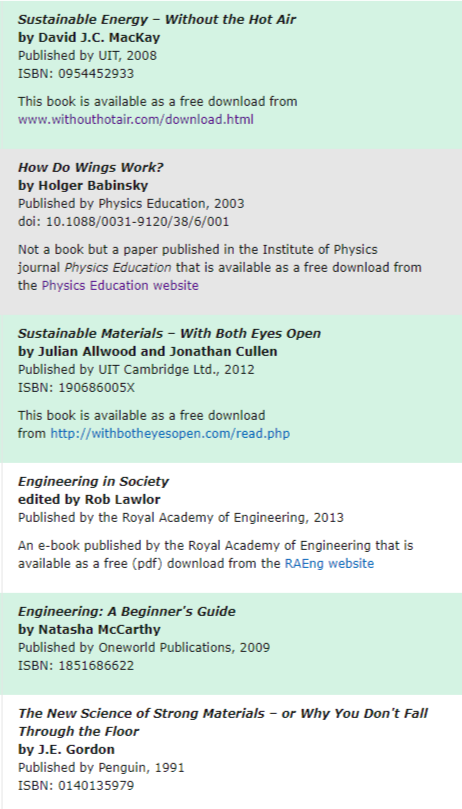Screen dimensions: 462x809
Task: Follow the Physics Education website link
Action: [120, 286]
